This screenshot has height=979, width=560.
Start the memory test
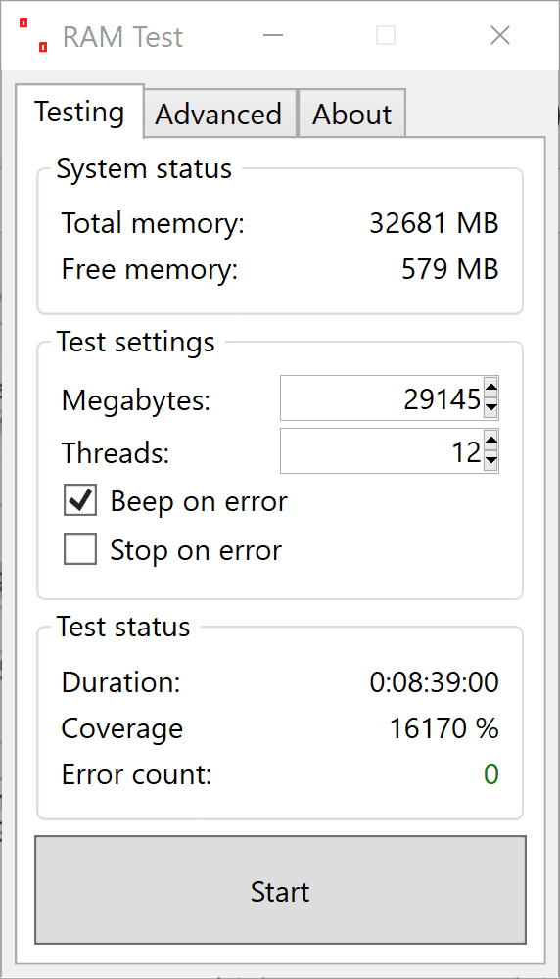[x=280, y=890]
